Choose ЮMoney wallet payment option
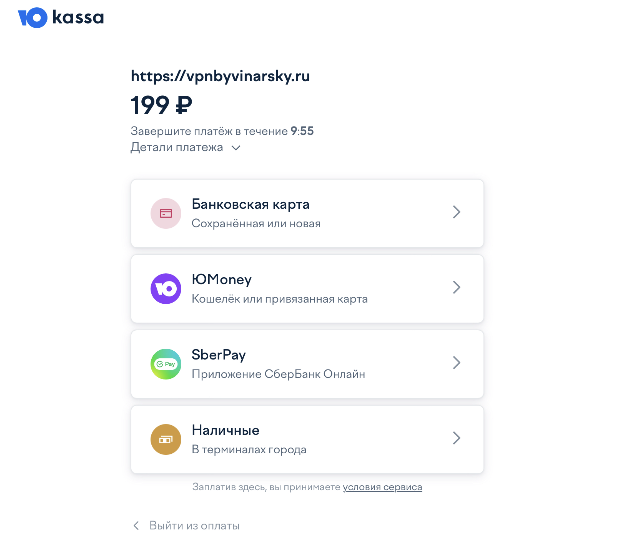This screenshot has height=544, width=618. coord(300,288)
